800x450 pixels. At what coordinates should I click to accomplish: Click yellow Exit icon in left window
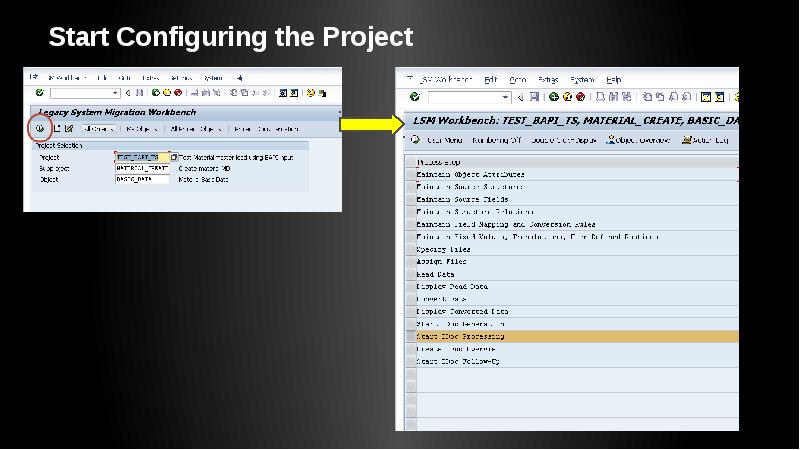point(167,93)
